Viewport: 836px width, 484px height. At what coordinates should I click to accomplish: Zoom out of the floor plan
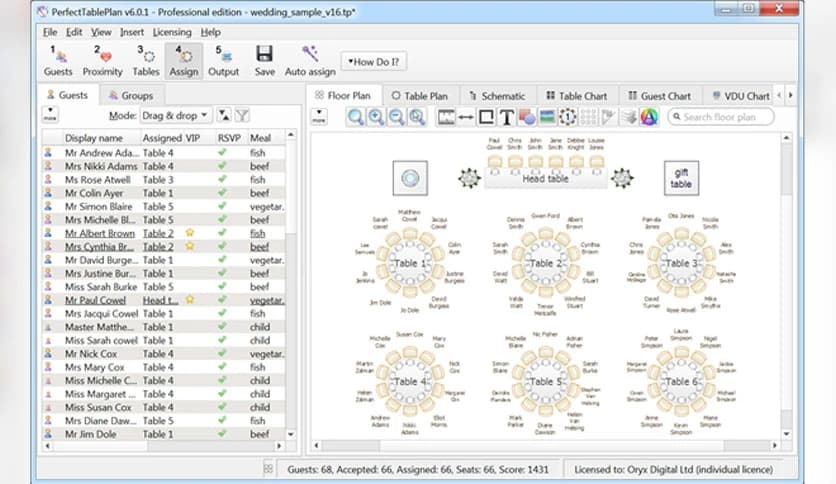[x=396, y=117]
